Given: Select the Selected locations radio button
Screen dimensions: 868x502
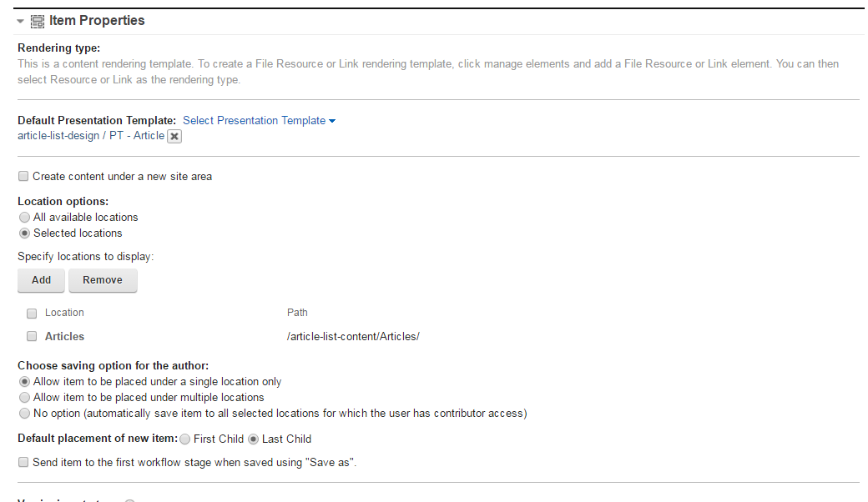Looking at the screenshot, I should (x=24, y=233).
